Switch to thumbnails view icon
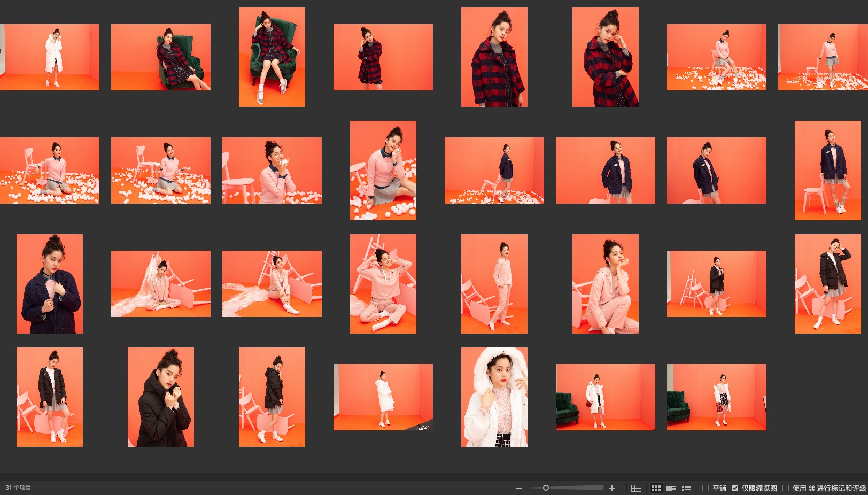The height and width of the screenshot is (495, 868). point(656,488)
